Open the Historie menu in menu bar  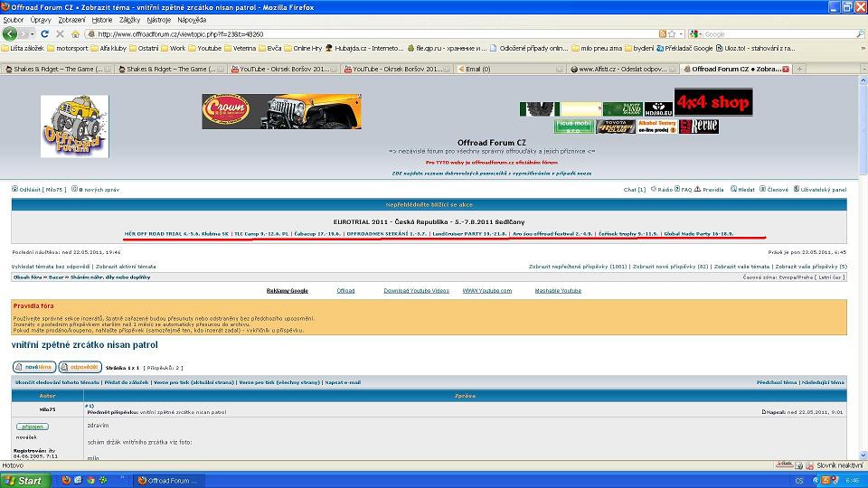102,19
